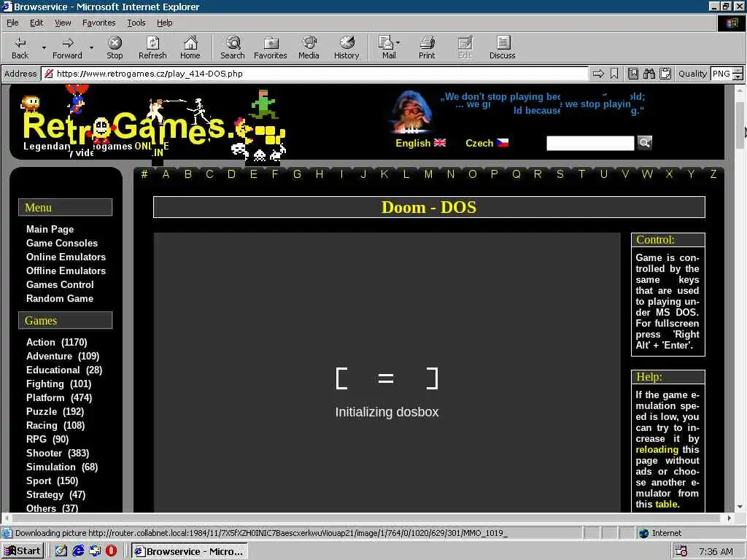The height and width of the screenshot is (560, 747).
Task: Open the Random Game link
Action: 60,298
